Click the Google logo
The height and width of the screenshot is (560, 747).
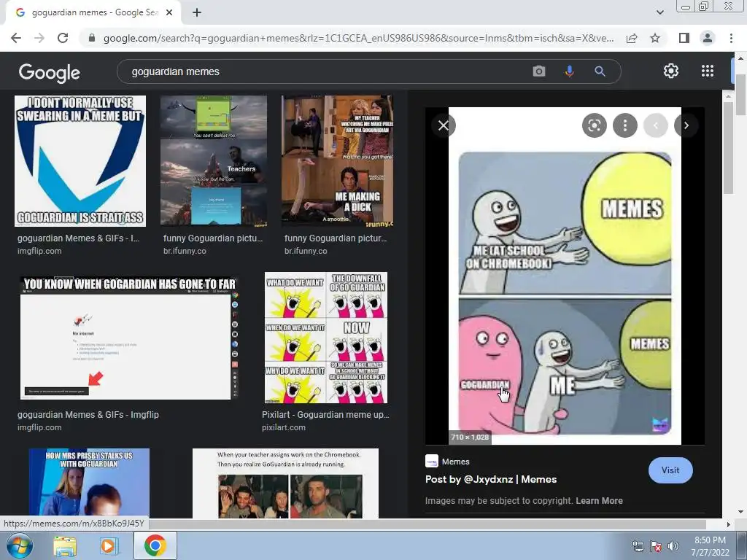coord(50,72)
